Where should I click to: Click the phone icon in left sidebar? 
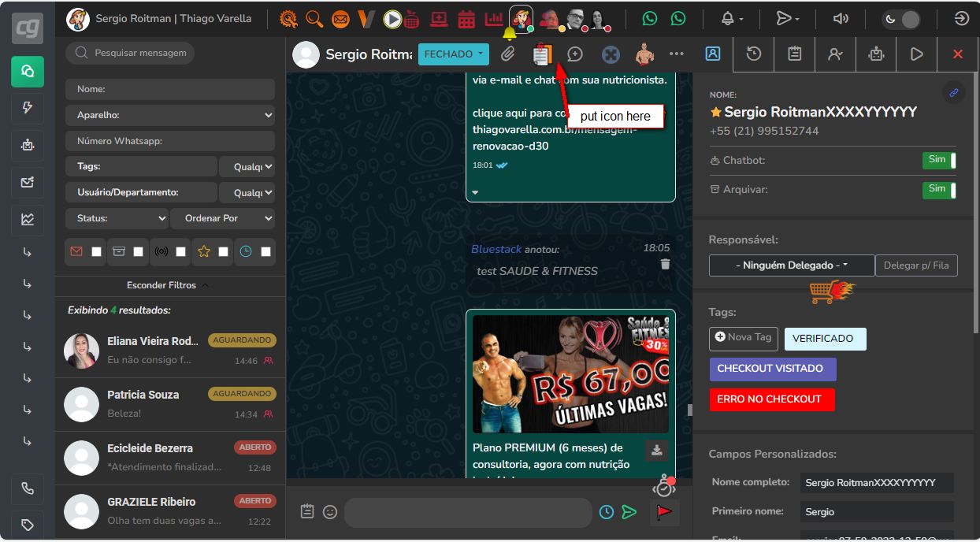pyautogui.click(x=28, y=488)
